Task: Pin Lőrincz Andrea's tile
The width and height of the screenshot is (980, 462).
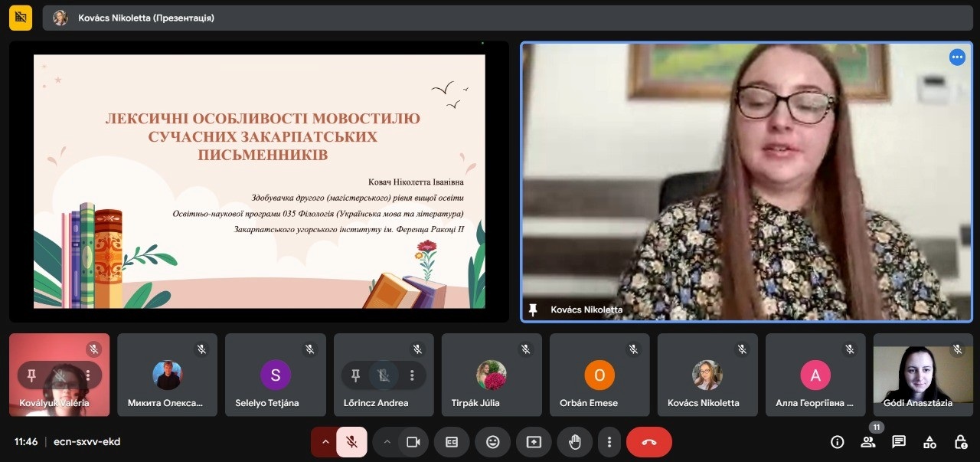Action: point(355,375)
